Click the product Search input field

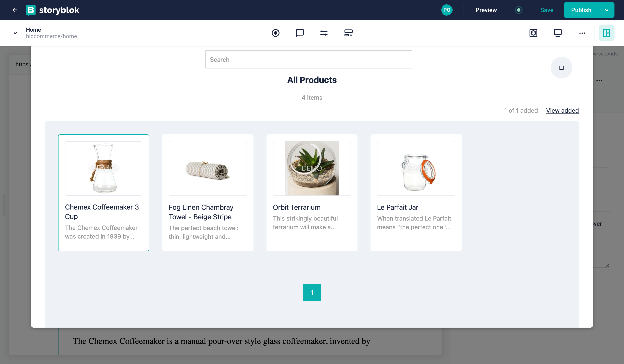(309, 59)
